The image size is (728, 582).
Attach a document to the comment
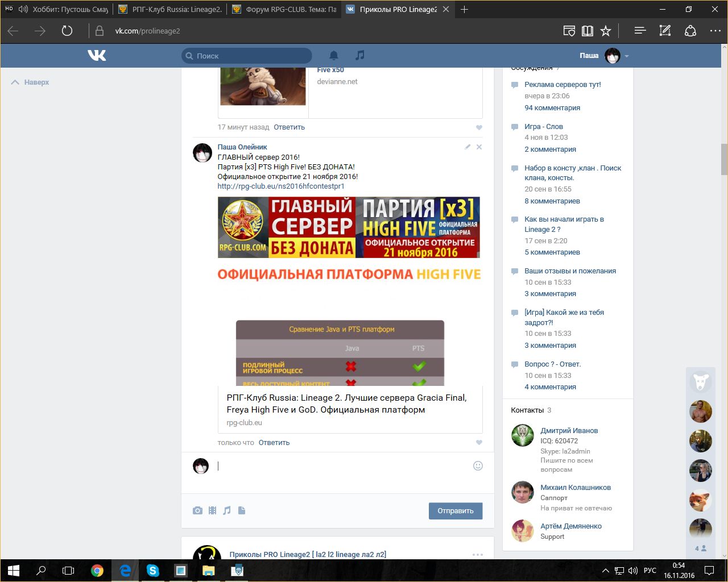point(242,510)
